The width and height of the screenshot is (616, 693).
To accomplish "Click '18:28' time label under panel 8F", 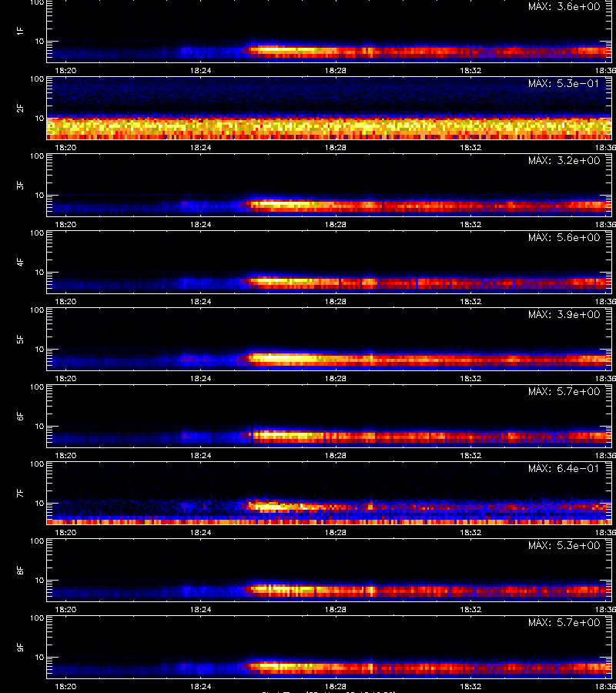I will [336, 610].
